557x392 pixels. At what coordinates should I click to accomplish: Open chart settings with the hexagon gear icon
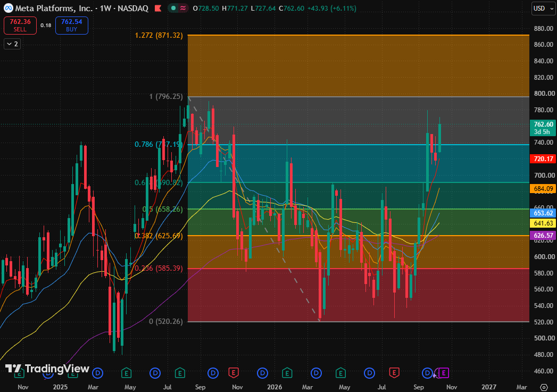pos(544,387)
